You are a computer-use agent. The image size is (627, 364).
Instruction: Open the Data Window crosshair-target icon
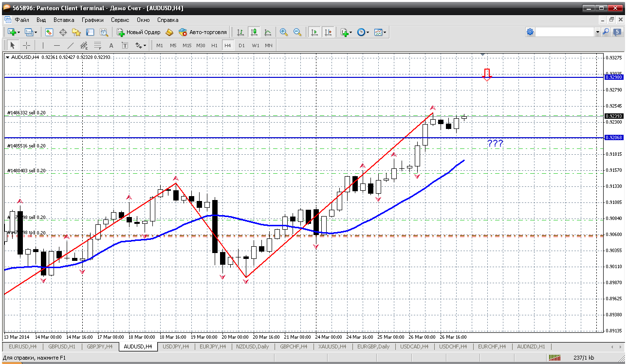pos(63,32)
